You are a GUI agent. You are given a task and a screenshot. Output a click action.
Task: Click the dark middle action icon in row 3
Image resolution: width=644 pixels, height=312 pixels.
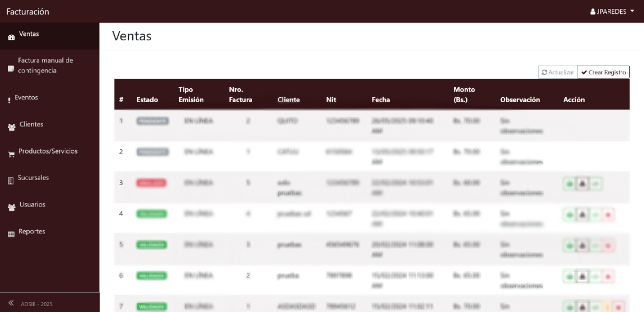(583, 184)
